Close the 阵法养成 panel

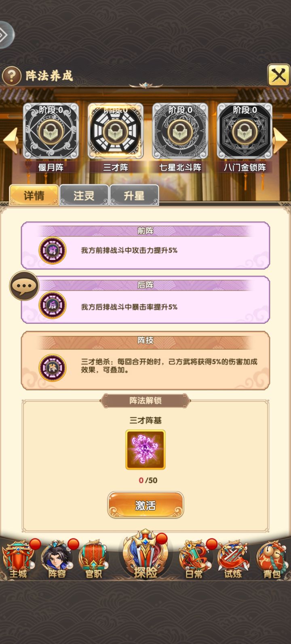point(278,75)
